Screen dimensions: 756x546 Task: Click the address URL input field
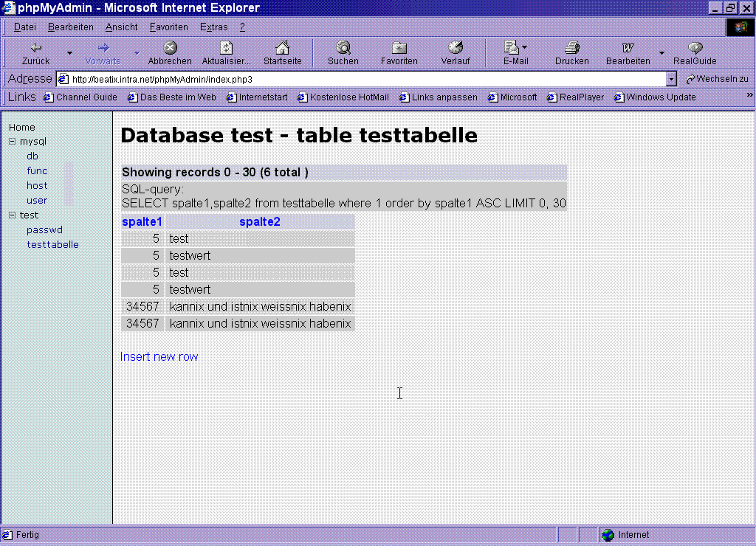tap(362, 79)
